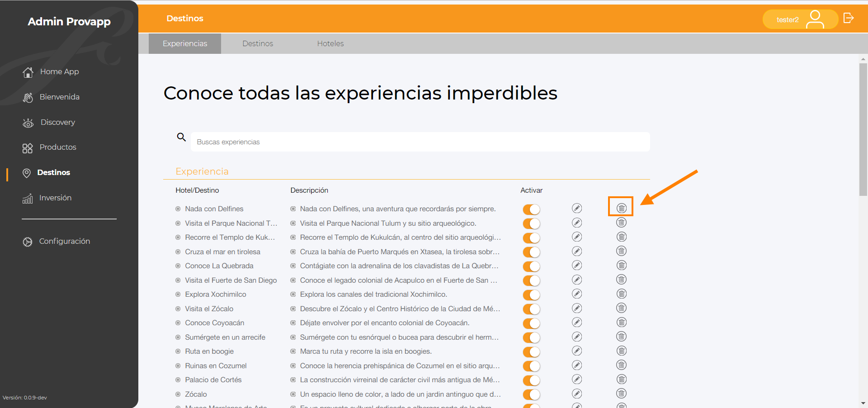Viewport: 868px width, 408px height.
Task: Delete Visita el Fuerte de San Diego
Action: [622, 280]
